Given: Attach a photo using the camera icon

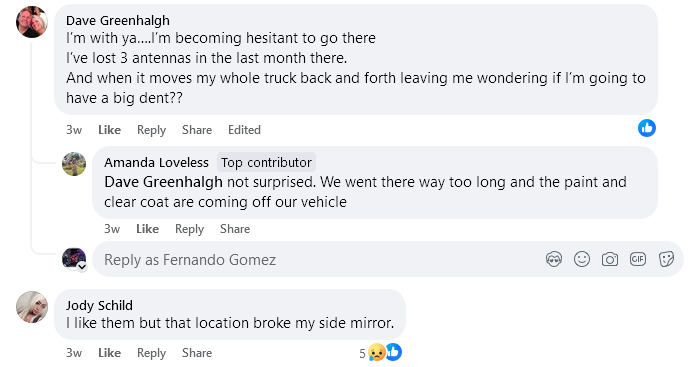Looking at the screenshot, I should pyautogui.click(x=610, y=259).
